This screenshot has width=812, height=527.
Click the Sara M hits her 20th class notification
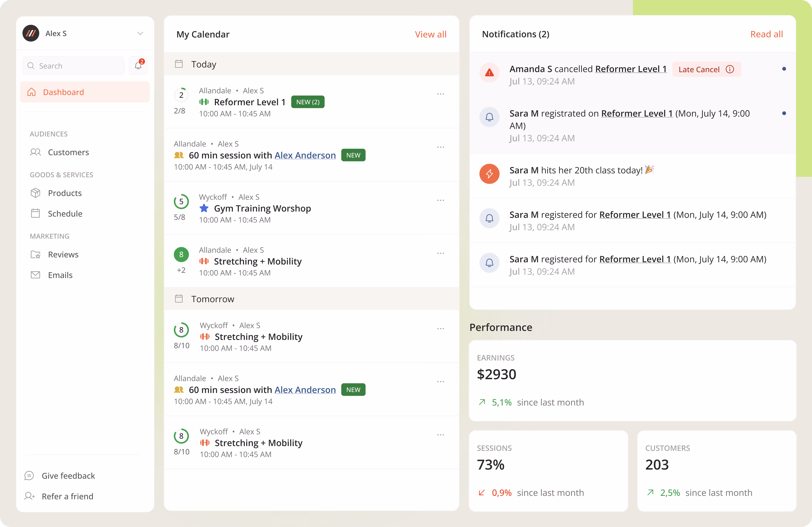pyautogui.click(x=633, y=176)
